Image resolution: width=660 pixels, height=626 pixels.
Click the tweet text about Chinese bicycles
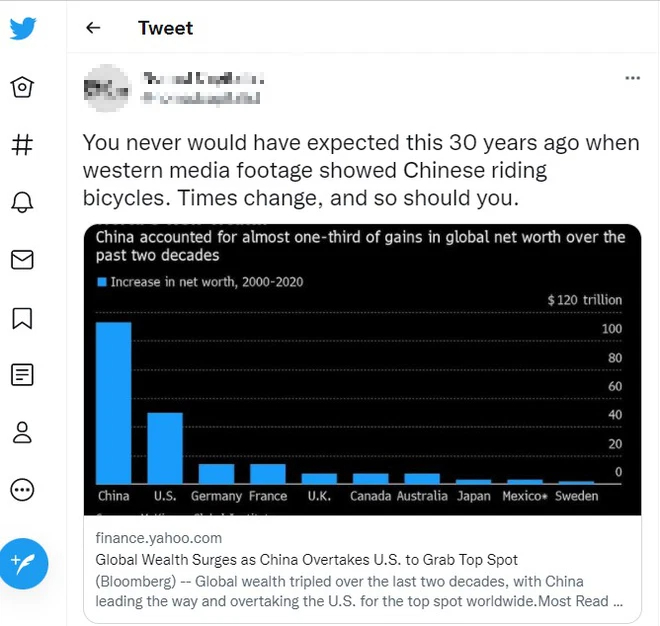(x=360, y=170)
